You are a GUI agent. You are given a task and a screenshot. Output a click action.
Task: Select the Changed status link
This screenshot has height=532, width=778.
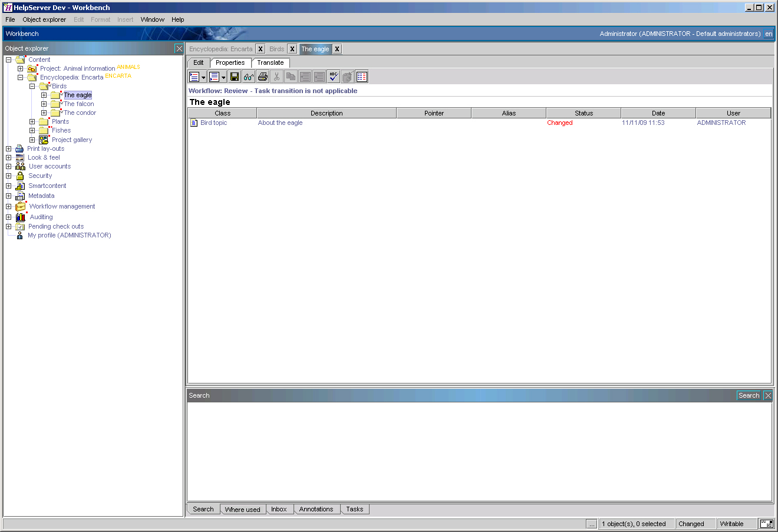tap(559, 123)
